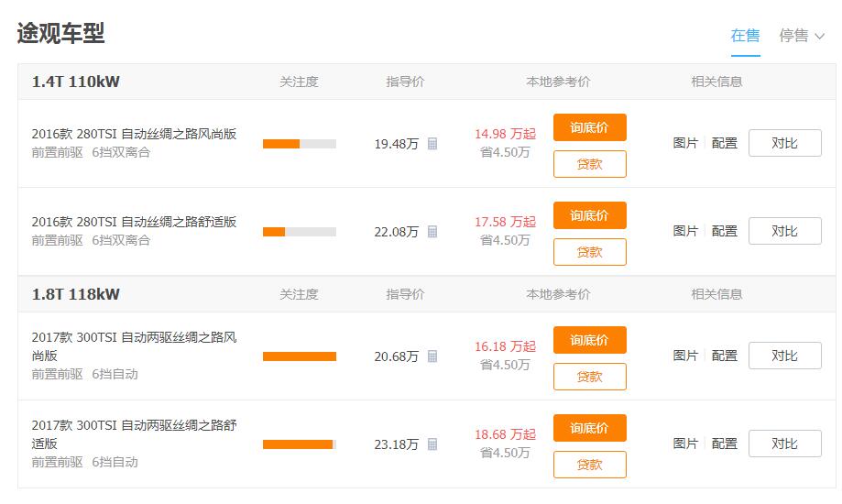Click attention bar for 2017款 300TSI 风尚版
The height and width of the screenshot is (504, 842).
299,356
